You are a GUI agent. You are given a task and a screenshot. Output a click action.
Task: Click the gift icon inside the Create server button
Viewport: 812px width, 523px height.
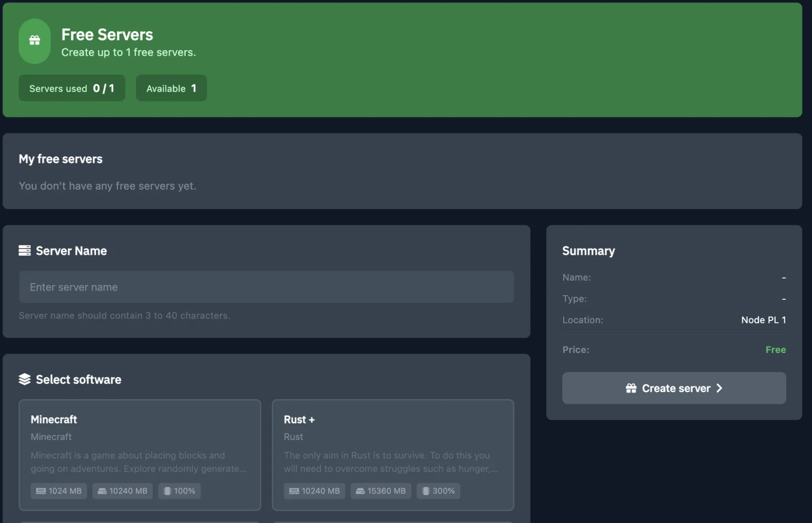(631, 388)
